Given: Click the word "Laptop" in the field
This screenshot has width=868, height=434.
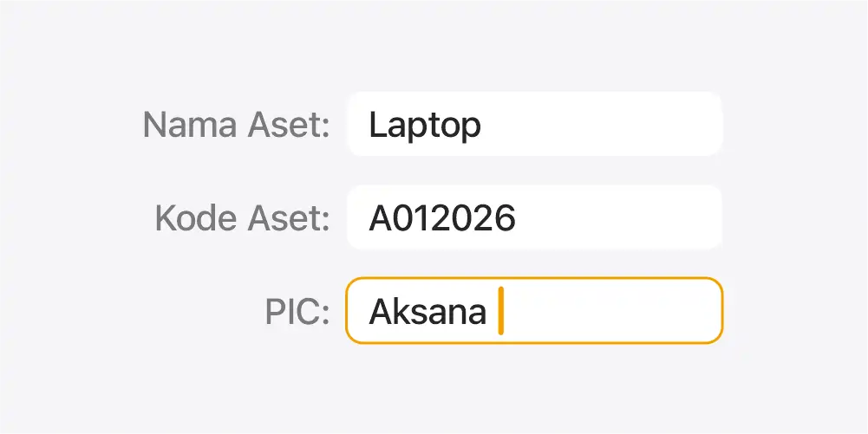Looking at the screenshot, I should (x=425, y=126).
